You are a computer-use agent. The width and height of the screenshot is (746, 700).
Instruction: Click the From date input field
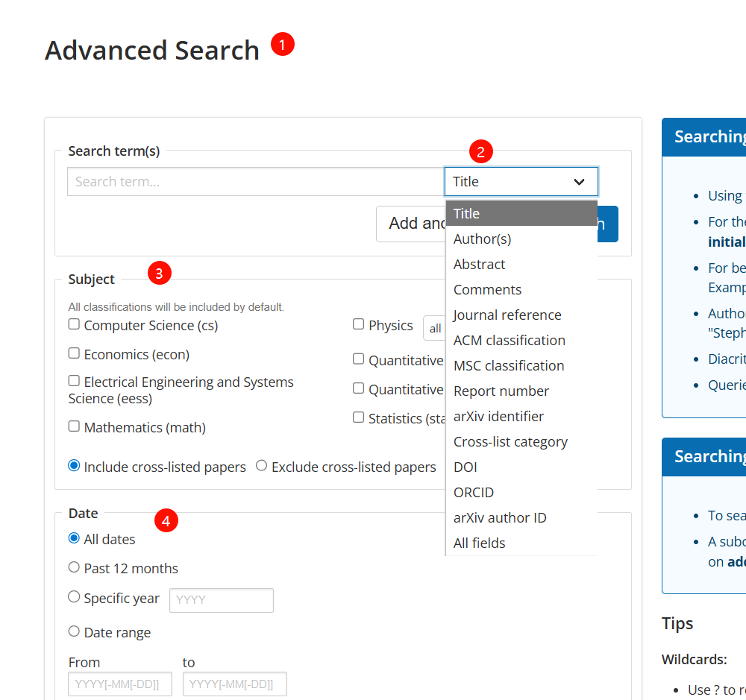[x=120, y=684]
